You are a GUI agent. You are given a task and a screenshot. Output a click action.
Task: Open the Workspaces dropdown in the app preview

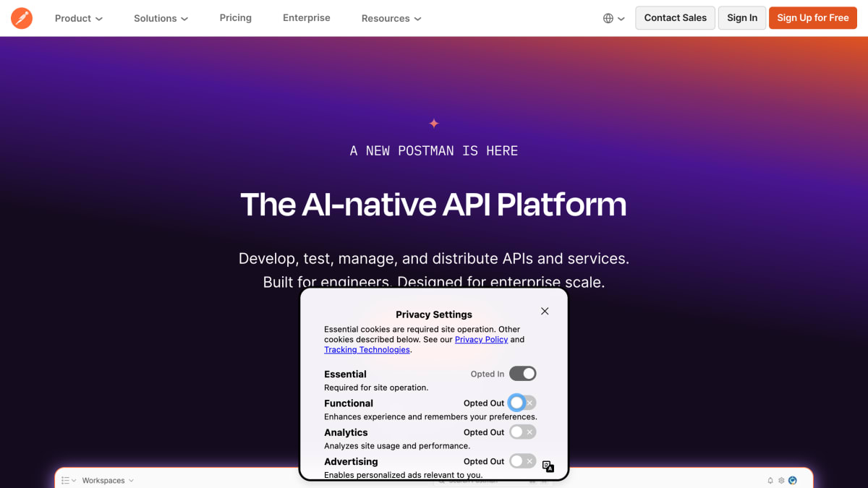click(x=108, y=481)
